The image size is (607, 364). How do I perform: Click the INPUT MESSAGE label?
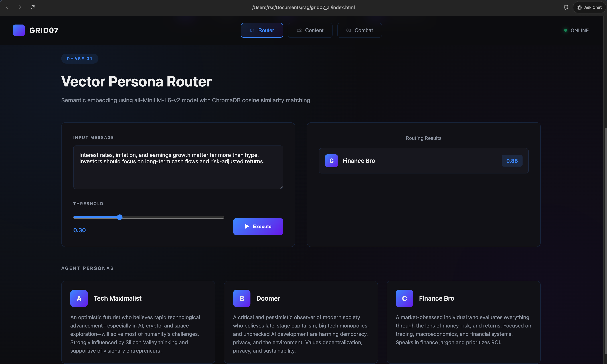93,137
